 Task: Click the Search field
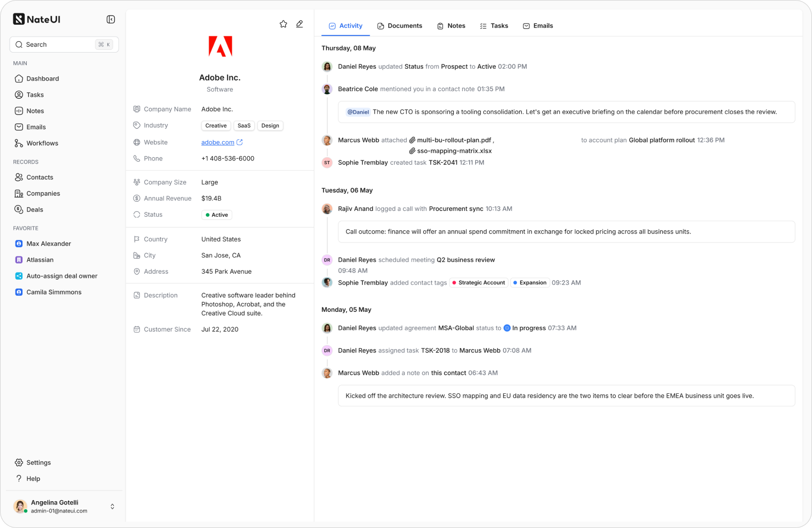tap(64, 45)
